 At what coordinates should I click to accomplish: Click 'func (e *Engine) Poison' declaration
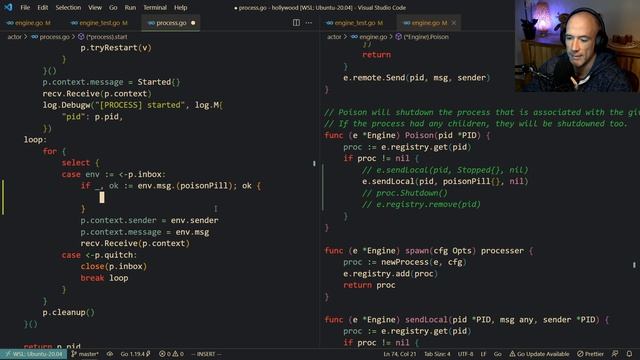click(x=407, y=135)
